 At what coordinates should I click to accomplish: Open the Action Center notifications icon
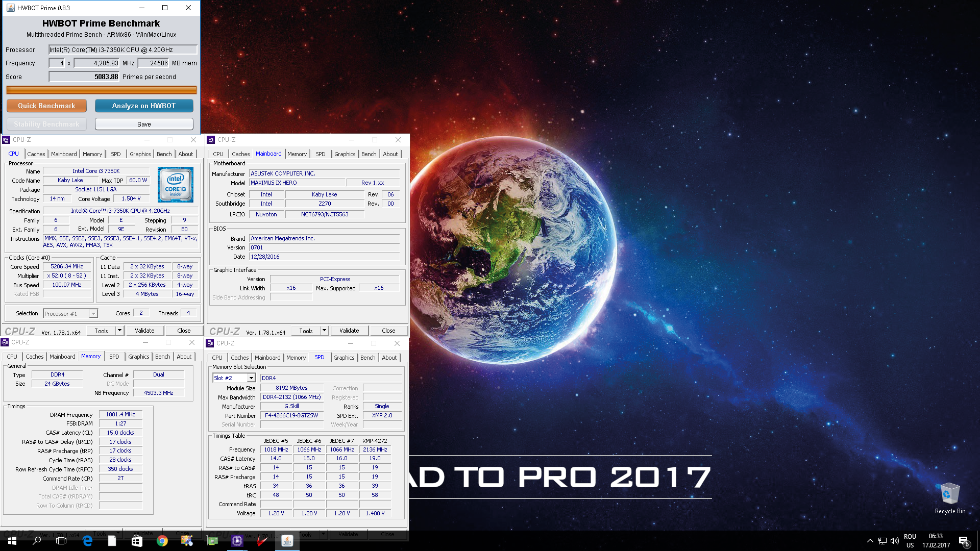964,541
